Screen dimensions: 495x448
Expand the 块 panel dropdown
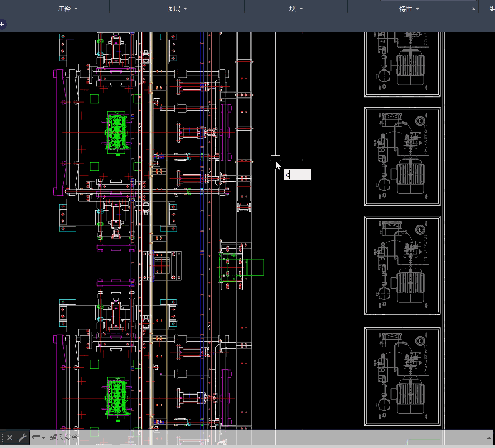click(296, 9)
